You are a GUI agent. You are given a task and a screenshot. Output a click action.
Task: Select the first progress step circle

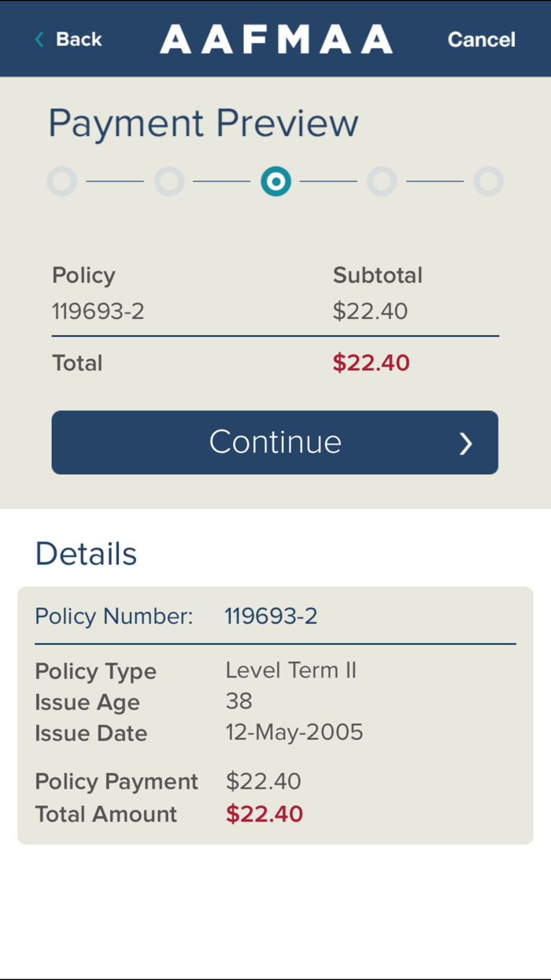click(x=62, y=182)
